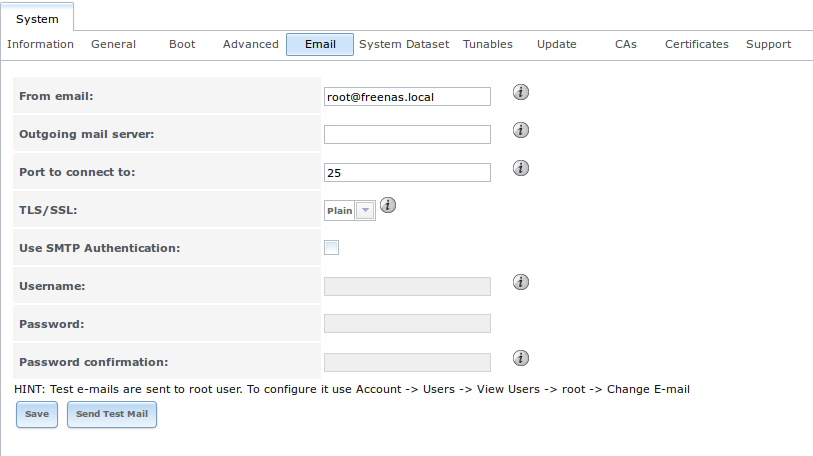Click the Send Test Mail button
This screenshot has height=456, width=813.
click(111, 414)
